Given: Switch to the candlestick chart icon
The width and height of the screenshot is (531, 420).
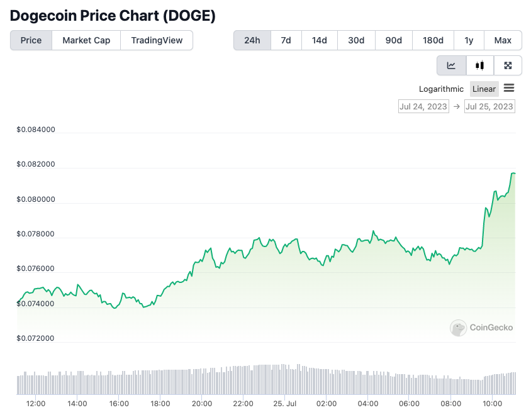Looking at the screenshot, I should tap(480, 65).
